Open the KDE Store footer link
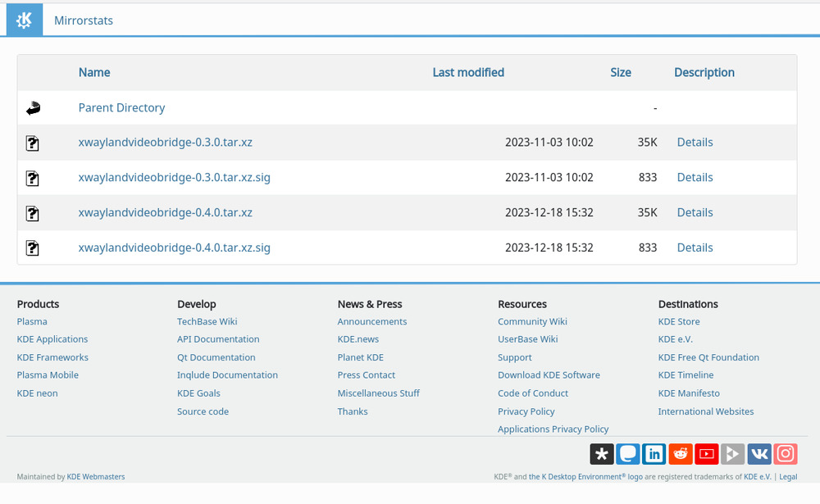Screen dimensions: 820x504 (x=679, y=321)
